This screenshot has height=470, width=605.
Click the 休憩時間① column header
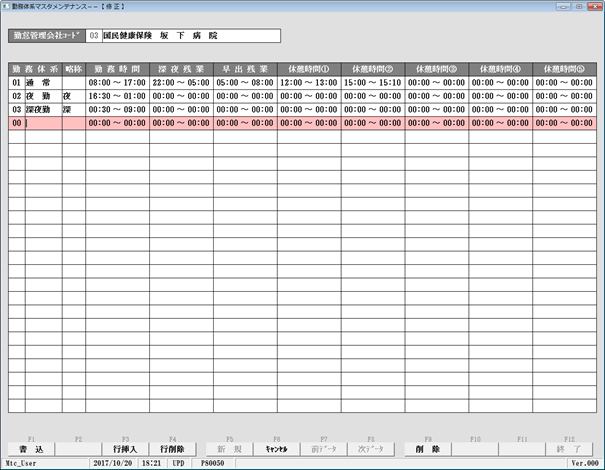309,69
